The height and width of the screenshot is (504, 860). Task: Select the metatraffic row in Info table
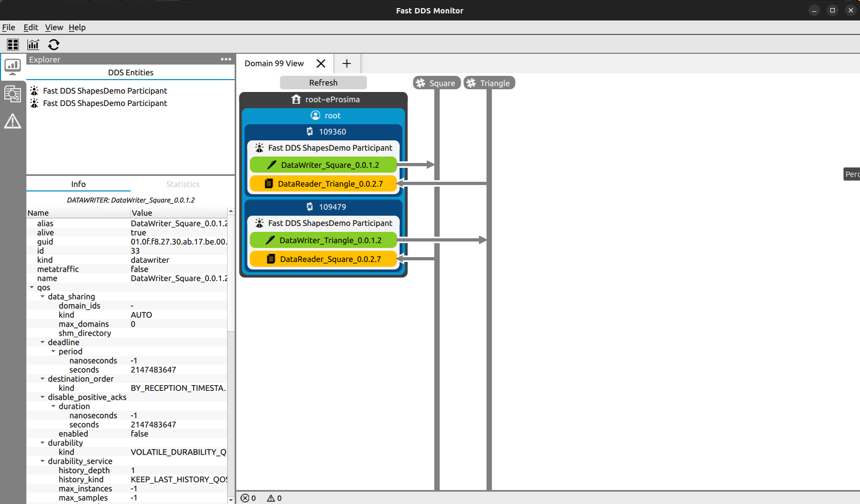point(127,269)
